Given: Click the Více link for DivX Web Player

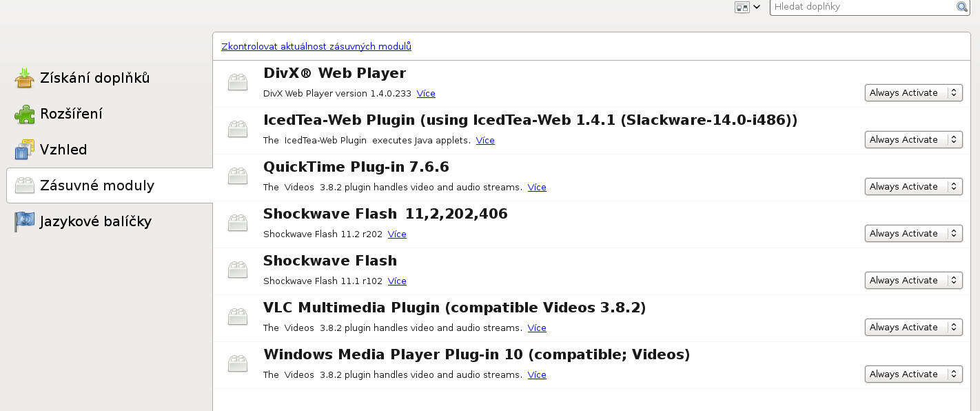Looking at the screenshot, I should point(426,94).
